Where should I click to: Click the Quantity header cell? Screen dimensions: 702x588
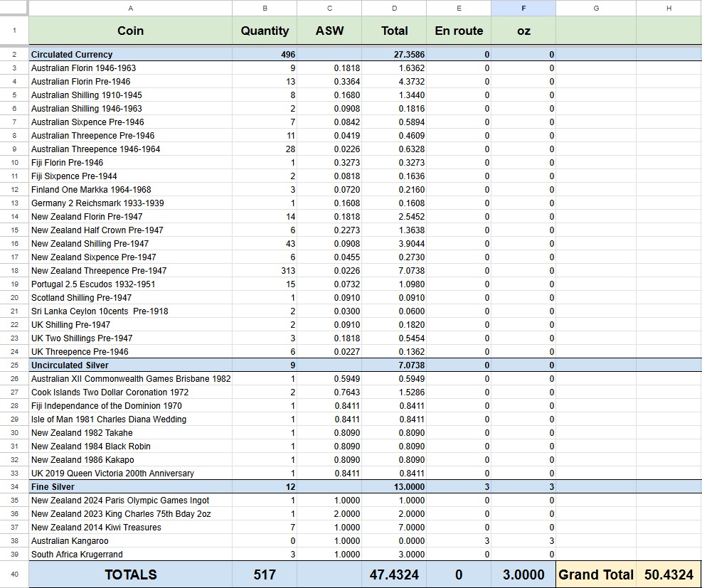(x=265, y=31)
